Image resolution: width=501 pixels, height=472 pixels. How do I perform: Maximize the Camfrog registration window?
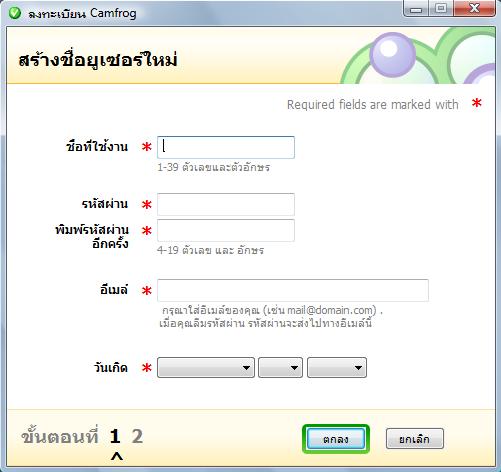[x=441, y=8]
